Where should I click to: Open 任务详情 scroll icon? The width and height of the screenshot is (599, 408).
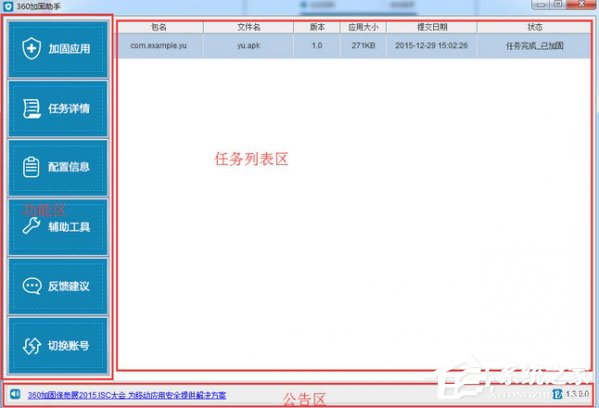point(32,108)
